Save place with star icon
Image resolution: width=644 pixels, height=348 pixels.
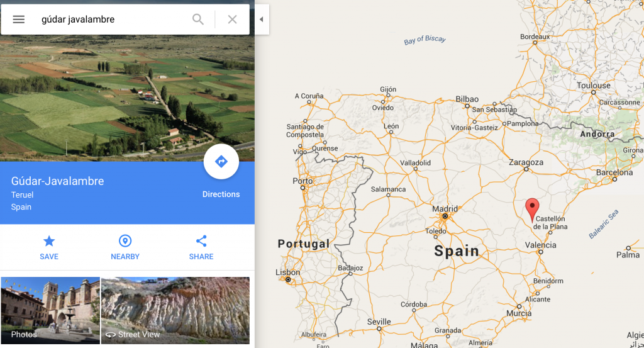(49, 241)
